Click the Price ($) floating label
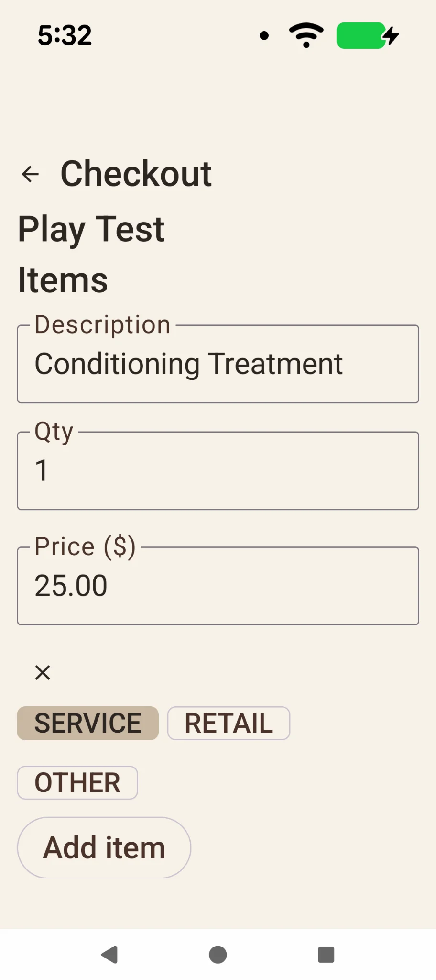The height and width of the screenshot is (980, 436). click(85, 546)
